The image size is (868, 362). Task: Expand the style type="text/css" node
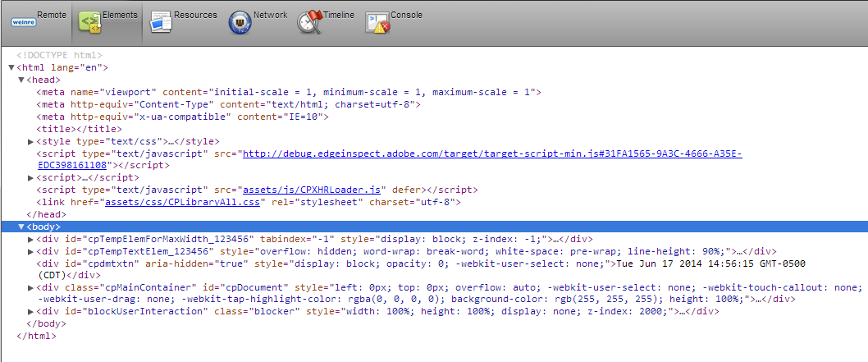[x=31, y=141]
